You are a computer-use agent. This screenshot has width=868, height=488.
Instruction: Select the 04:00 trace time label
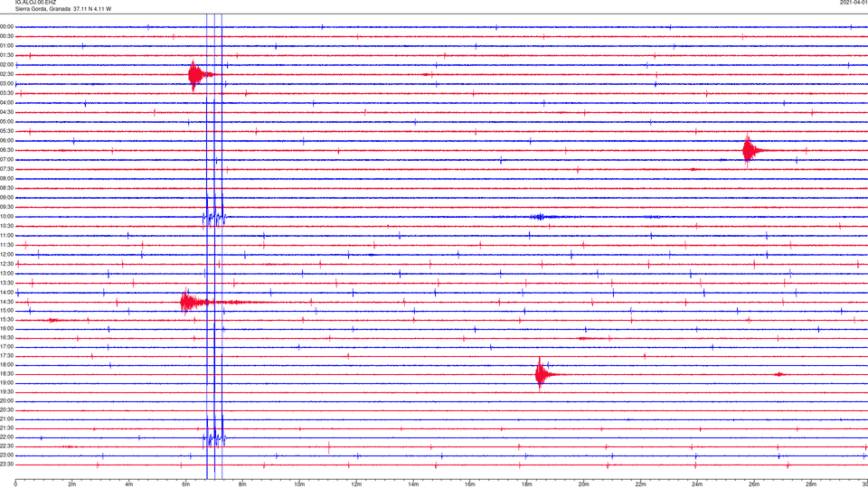pos(7,103)
